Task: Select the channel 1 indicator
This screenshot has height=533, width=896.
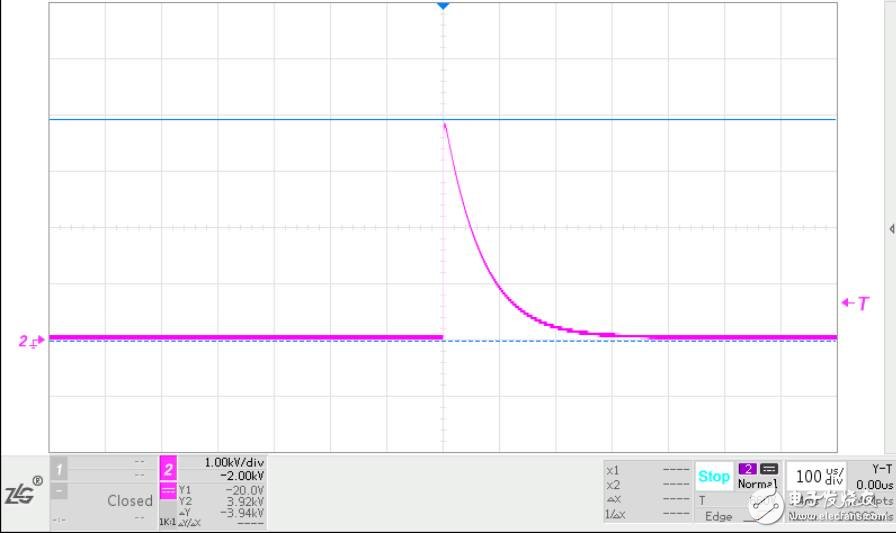Action: tap(60, 468)
